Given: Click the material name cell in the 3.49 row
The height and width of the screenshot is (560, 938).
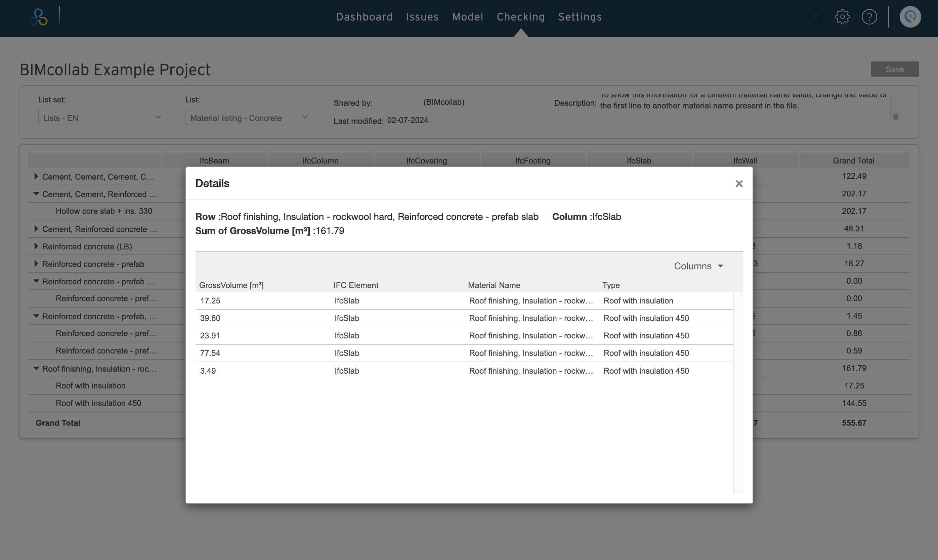Looking at the screenshot, I should pyautogui.click(x=531, y=371).
